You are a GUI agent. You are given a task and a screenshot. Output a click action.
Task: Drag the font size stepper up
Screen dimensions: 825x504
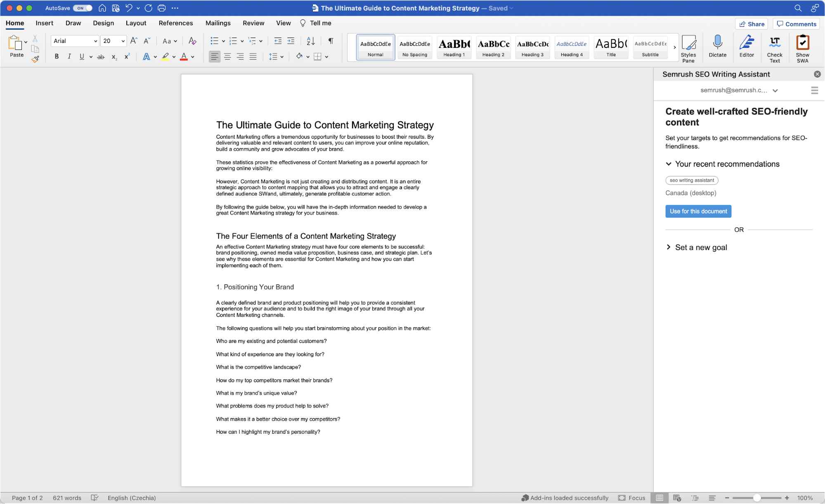(x=135, y=41)
